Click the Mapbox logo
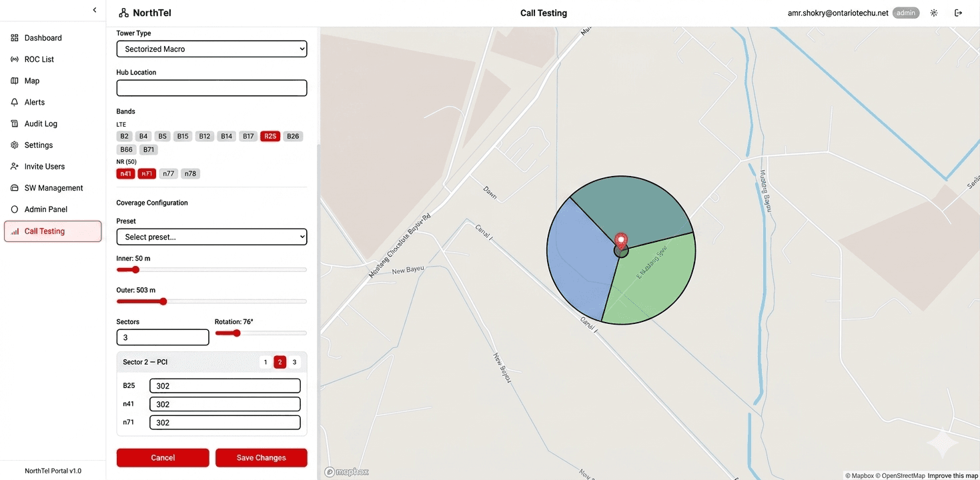The width and height of the screenshot is (980, 480). [x=346, y=472]
